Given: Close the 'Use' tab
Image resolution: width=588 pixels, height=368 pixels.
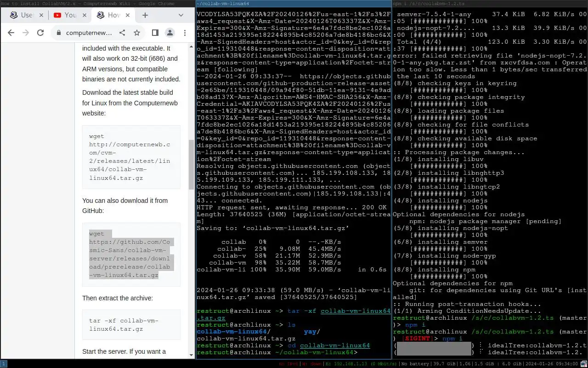Looking at the screenshot, I should coord(41,15).
